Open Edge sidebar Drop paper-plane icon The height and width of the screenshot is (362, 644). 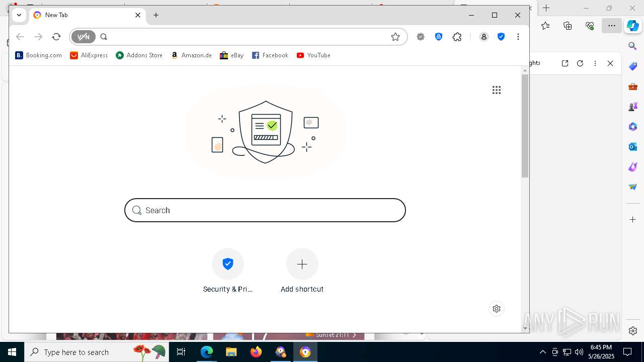point(633,187)
